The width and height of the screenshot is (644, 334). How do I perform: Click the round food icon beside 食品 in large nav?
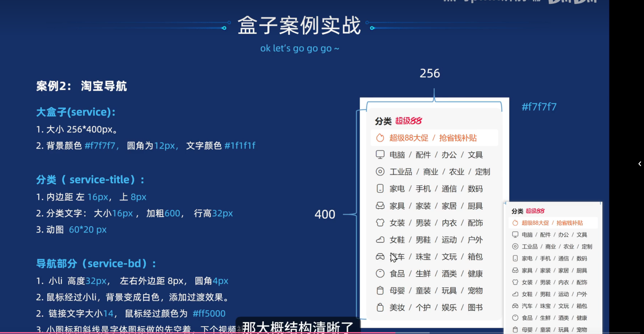[x=380, y=273]
